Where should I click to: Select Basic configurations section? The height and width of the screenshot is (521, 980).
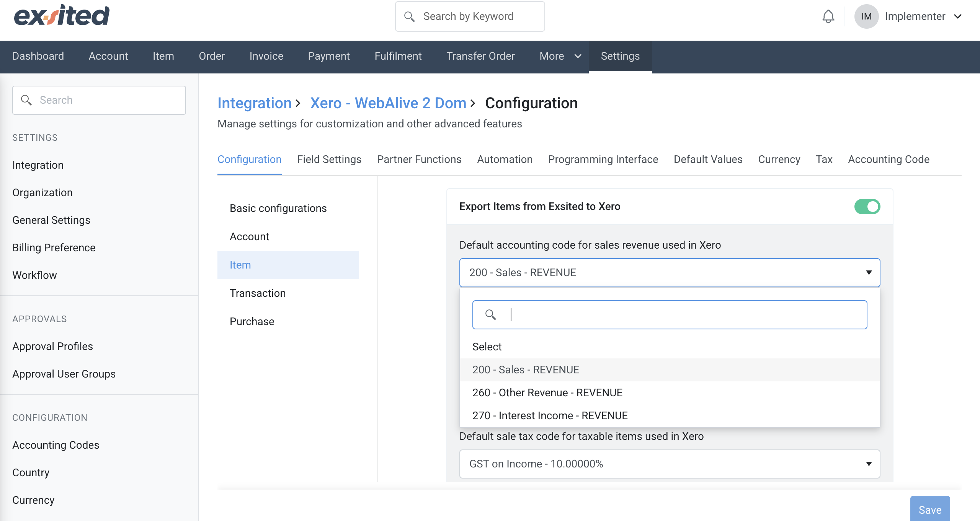click(x=288, y=208)
